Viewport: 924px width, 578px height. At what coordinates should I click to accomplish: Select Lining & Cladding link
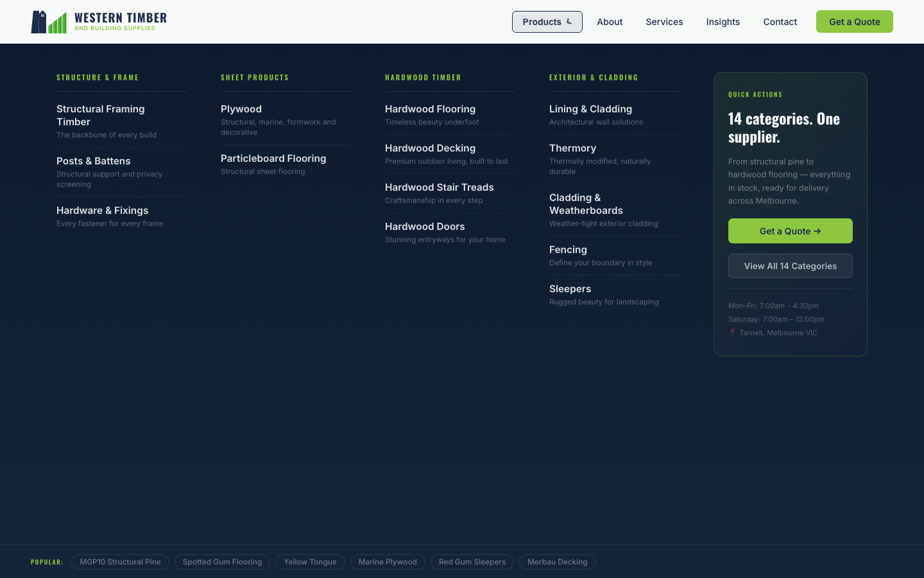615,115
